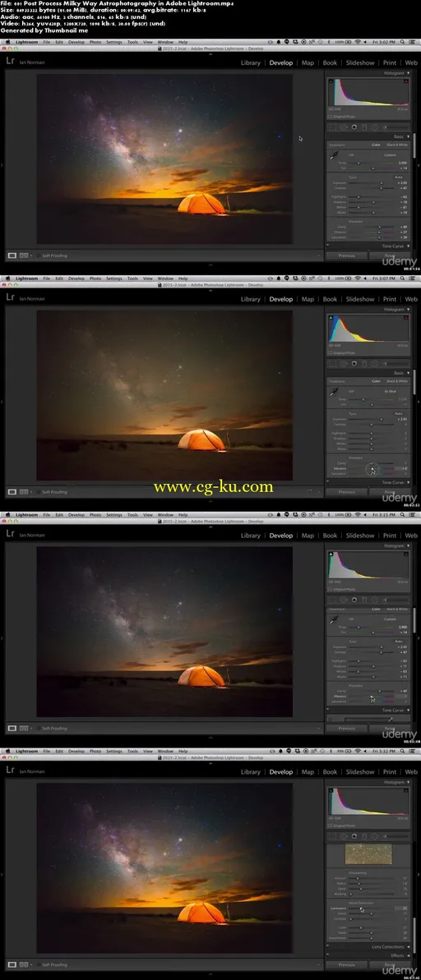This screenshot has height=980, width=421.
Task: Click the Auto tone button in 3:02 PM frame
Action: coord(399,177)
